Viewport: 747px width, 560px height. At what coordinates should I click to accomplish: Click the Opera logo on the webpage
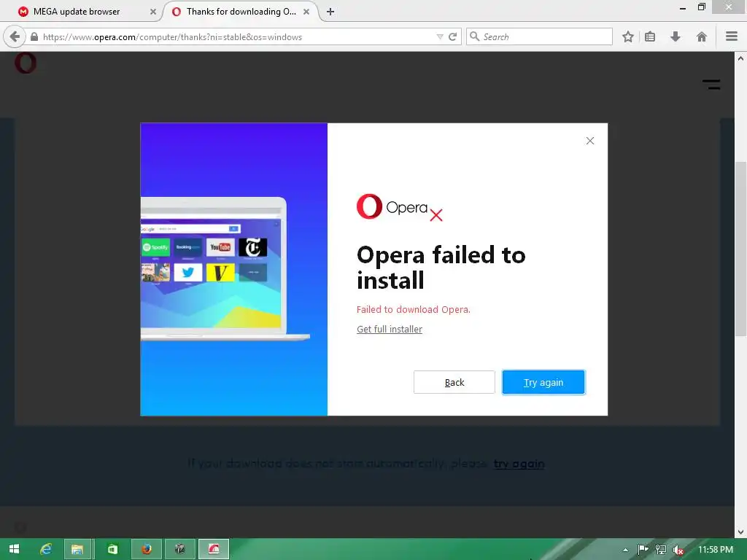(26, 63)
